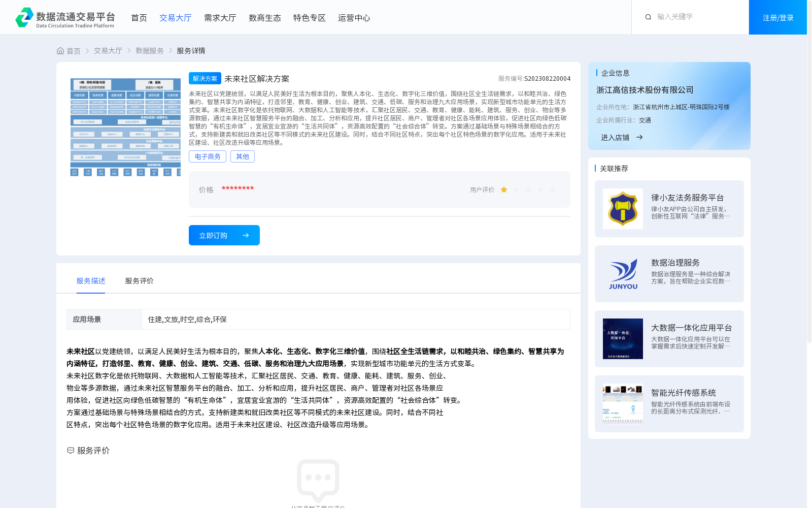812x508 pixels.
Task: Click the 企业信息 section heading
Action: pyautogui.click(x=616, y=73)
